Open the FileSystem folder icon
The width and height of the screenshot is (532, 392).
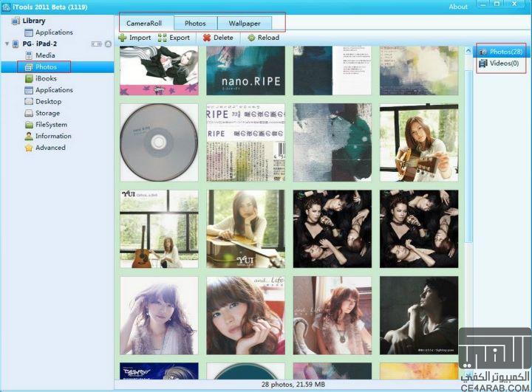[29, 125]
